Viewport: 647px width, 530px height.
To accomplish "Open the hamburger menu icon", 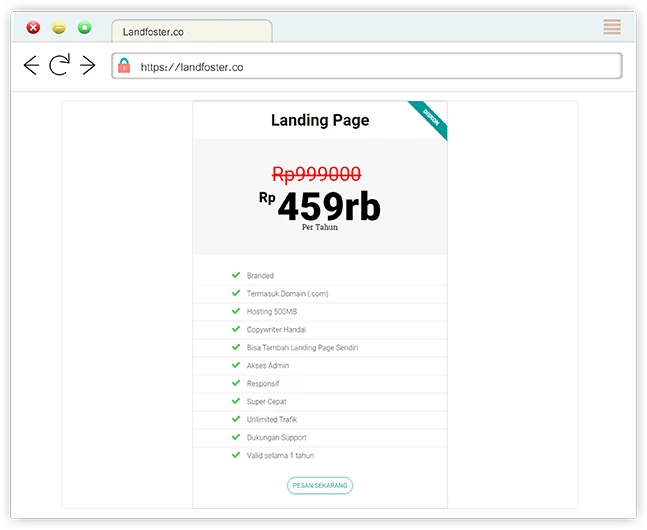I will tap(612, 27).
